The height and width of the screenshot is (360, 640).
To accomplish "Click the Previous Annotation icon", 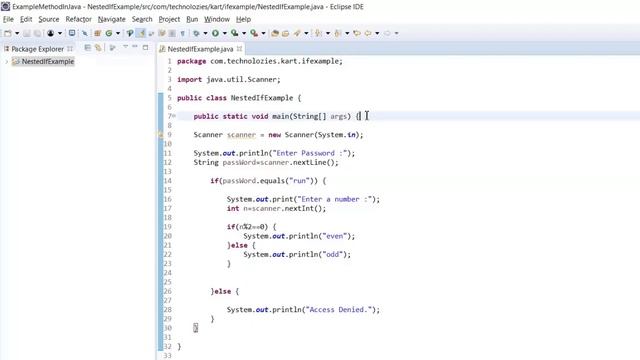I will tap(338, 33).
